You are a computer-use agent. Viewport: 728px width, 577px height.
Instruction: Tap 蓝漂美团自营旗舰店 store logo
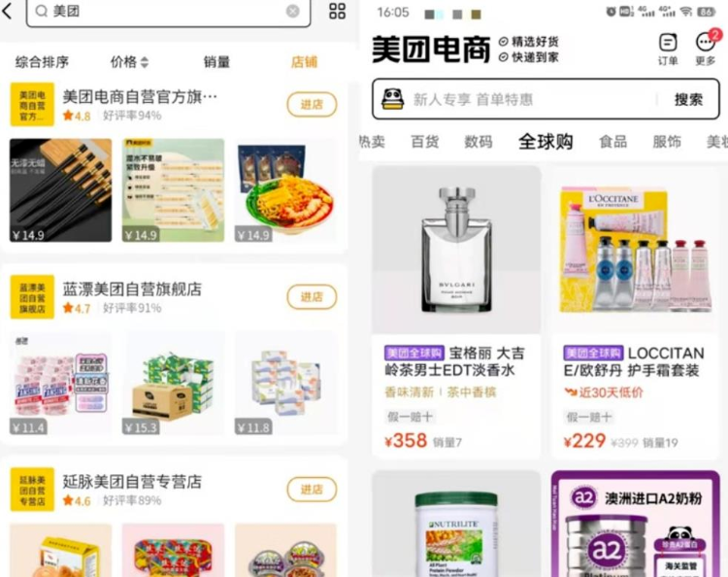32,297
